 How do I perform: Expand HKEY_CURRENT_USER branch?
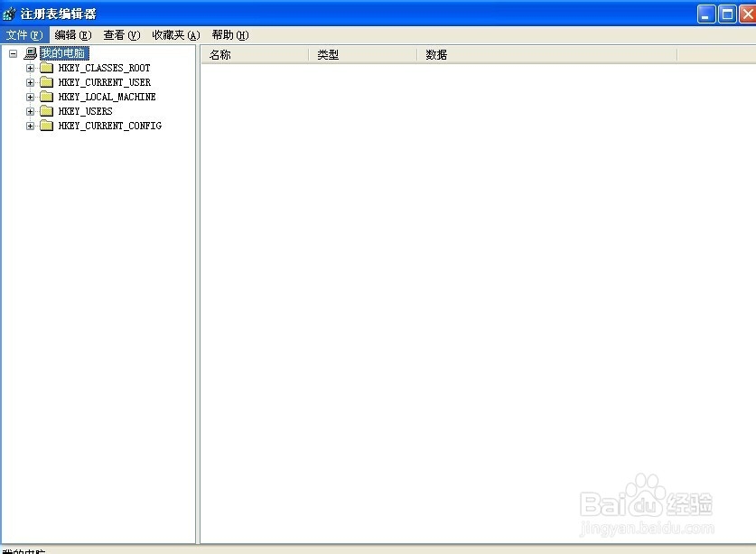tap(30, 82)
